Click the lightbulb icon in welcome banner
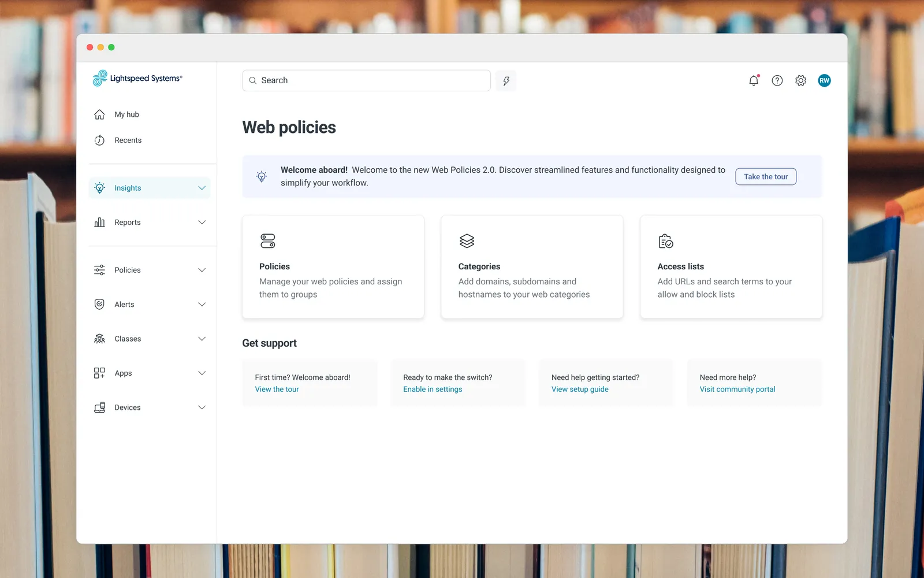Image resolution: width=924 pixels, height=578 pixels. click(x=262, y=176)
